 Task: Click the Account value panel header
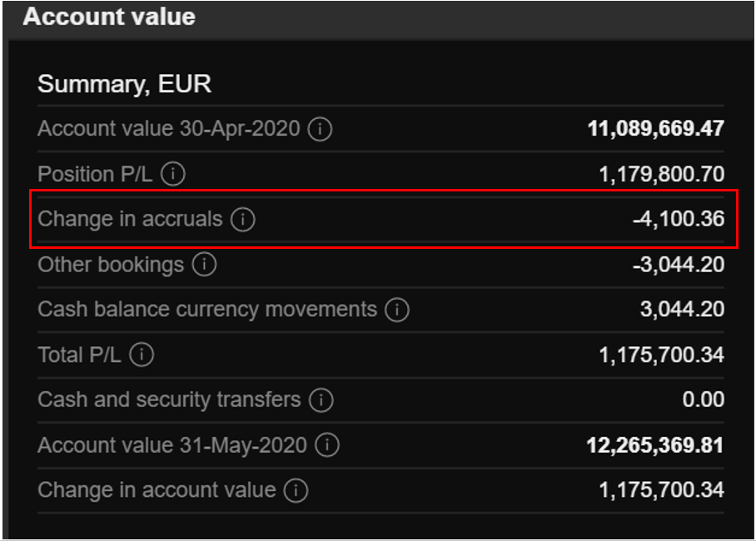[x=109, y=17]
